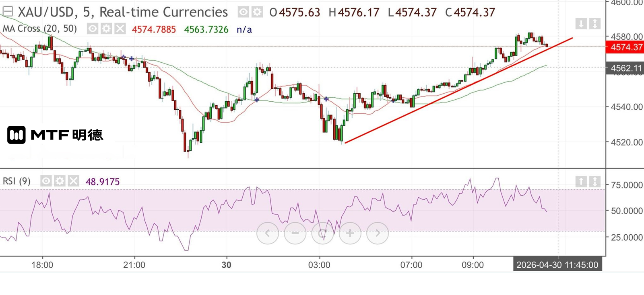Viewport: 644px width, 295px height.
Task: Remove the RSI indicator
Action: [73, 181]
